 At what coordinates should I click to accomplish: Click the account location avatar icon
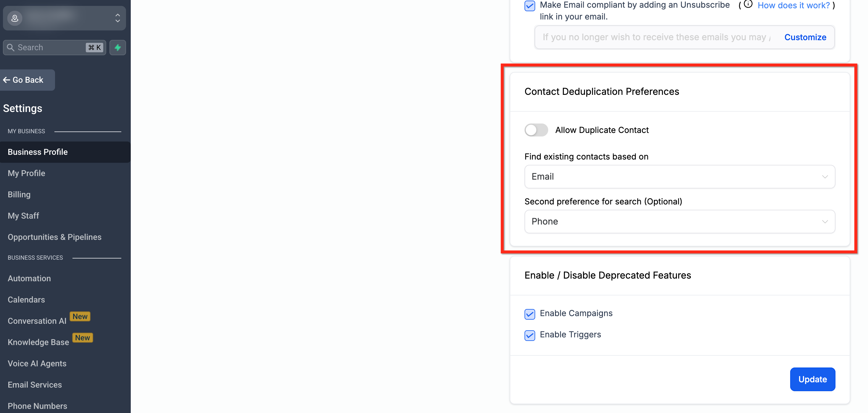click(15, 18)
